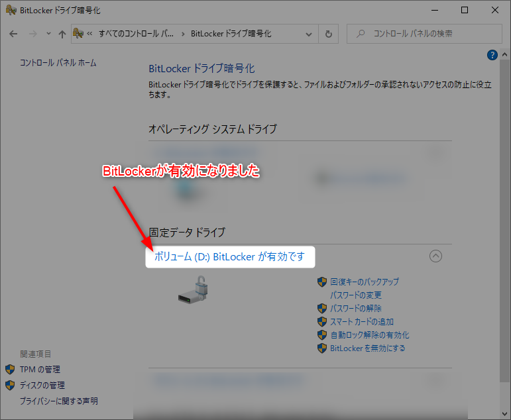Open the recent locations dropdown arrow

[48, 34]
